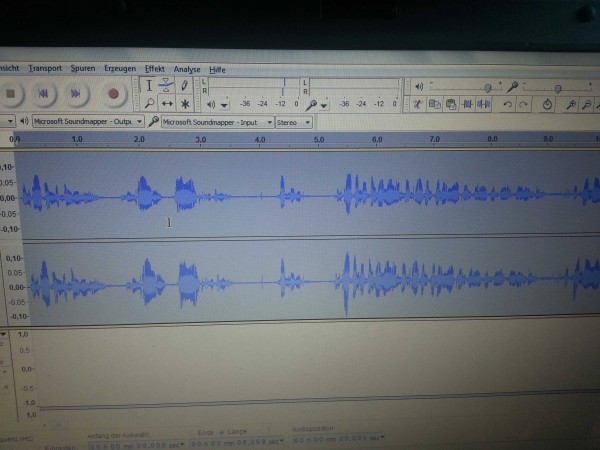Open the Transport menu

[x=45, y=68]
